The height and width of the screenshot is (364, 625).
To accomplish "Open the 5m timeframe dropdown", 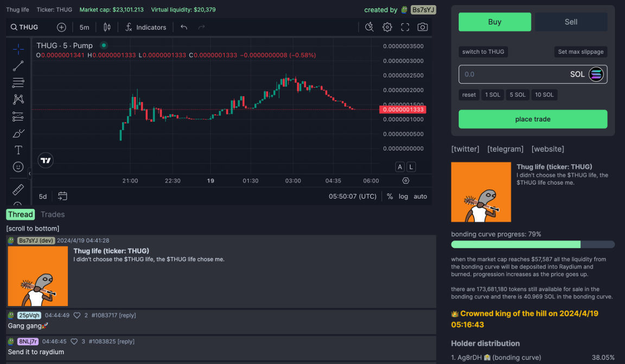I will coord(84,27).
